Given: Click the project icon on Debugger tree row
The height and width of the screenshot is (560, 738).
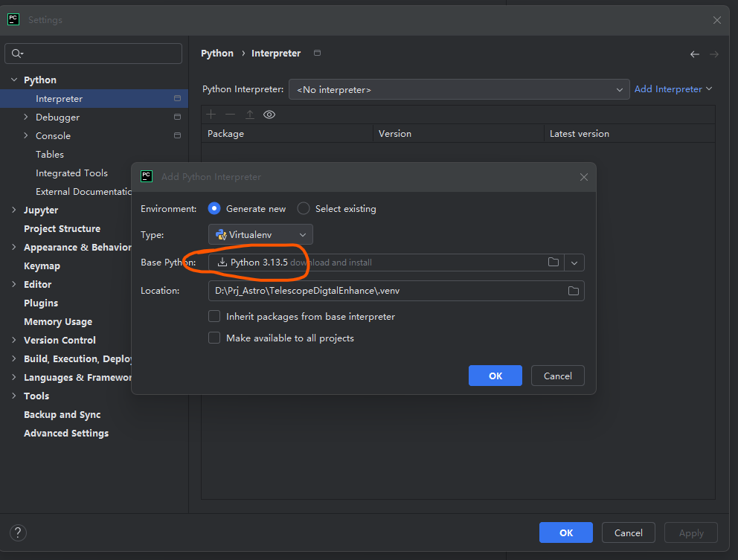Looking at the screenshot, I should [x=178, y=117].
